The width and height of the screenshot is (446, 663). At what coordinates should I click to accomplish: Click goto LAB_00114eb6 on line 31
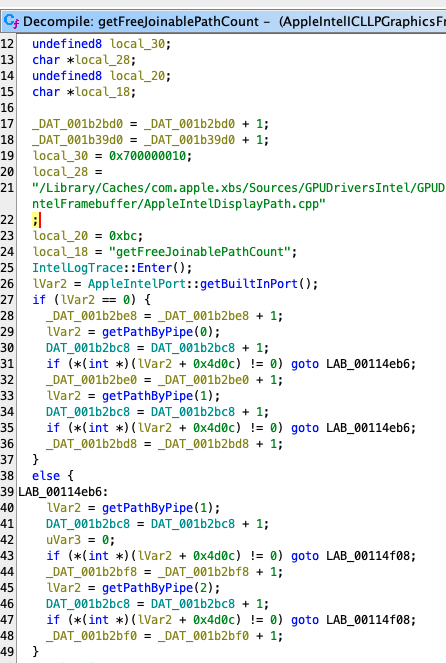click(x=353, y=364)
